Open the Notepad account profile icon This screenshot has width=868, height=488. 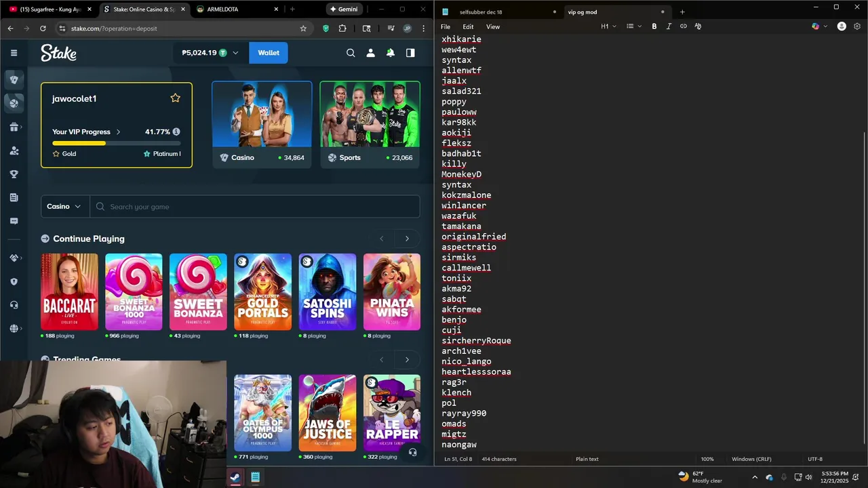pos(842,26)
